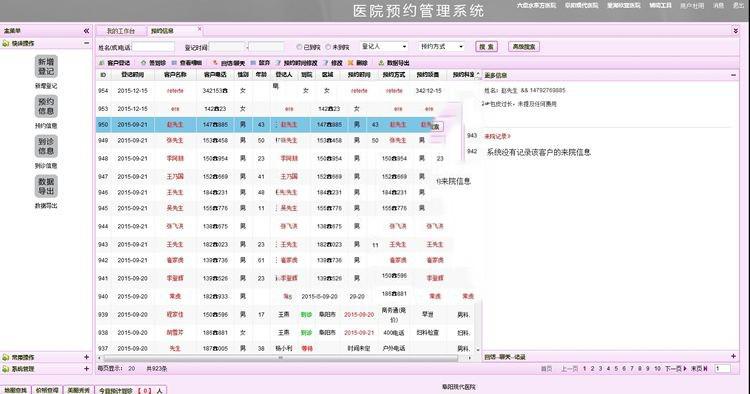Go to page 10 in pagination
The height and width of the screenshot is (394, 750).
tap(657, 369)
